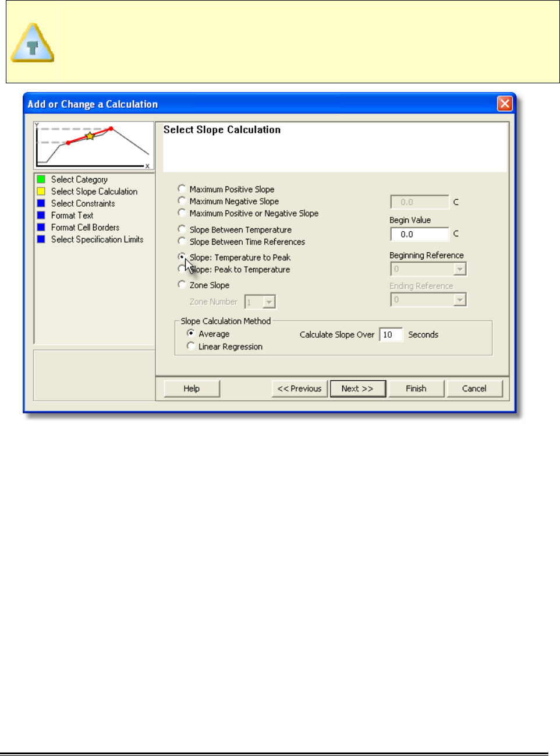Go to Format Text step

(72, 215)
